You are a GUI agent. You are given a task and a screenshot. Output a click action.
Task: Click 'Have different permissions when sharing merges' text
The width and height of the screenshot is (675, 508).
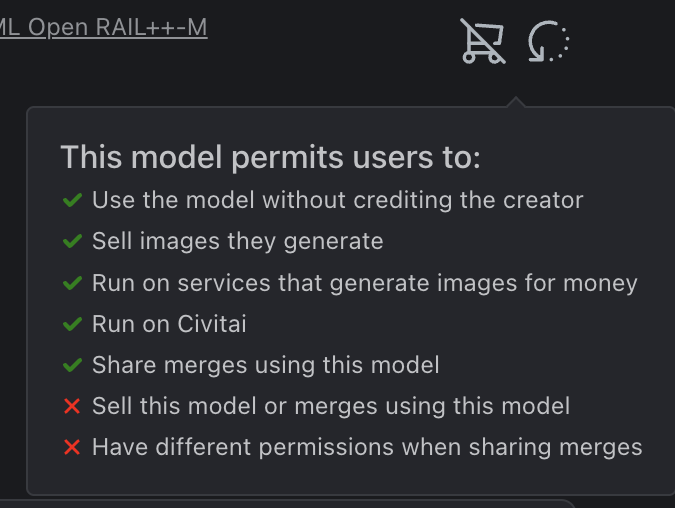click(x=367, y=447)
